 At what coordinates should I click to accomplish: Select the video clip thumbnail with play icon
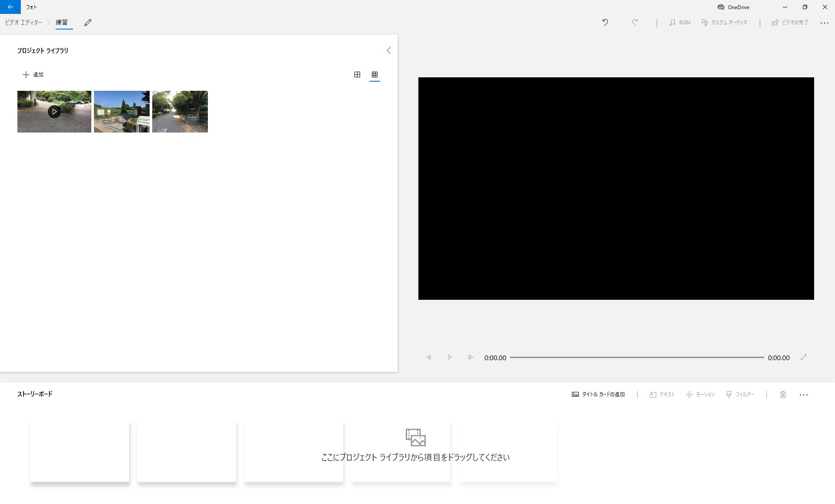[54, 112]
